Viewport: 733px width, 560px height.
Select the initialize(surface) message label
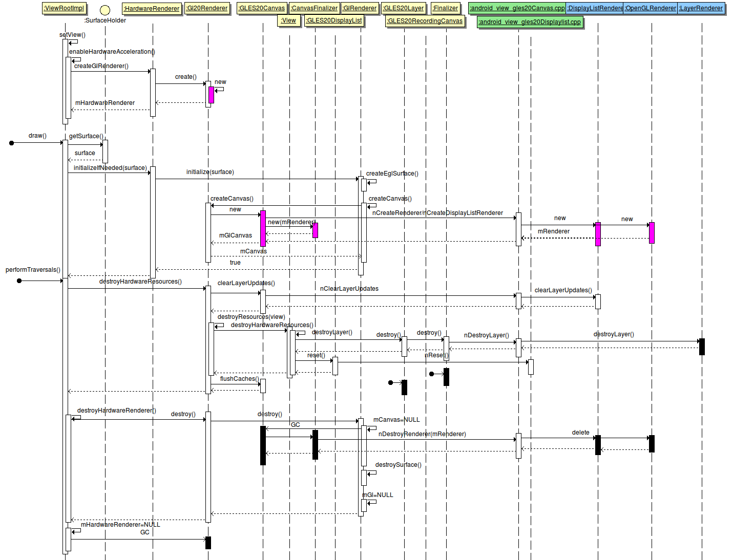pos(210,172)
